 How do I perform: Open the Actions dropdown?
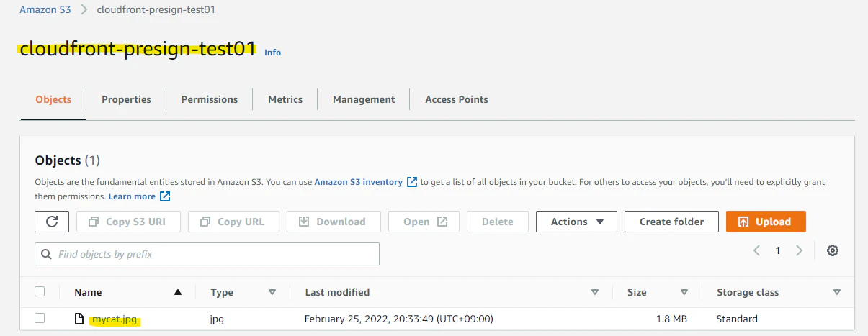point(576,222)
